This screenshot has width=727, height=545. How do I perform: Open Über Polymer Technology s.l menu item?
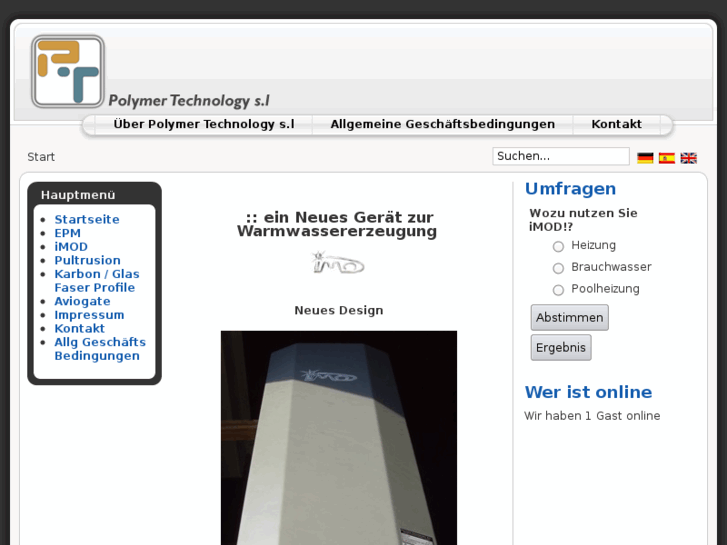[x=204, y=124]
